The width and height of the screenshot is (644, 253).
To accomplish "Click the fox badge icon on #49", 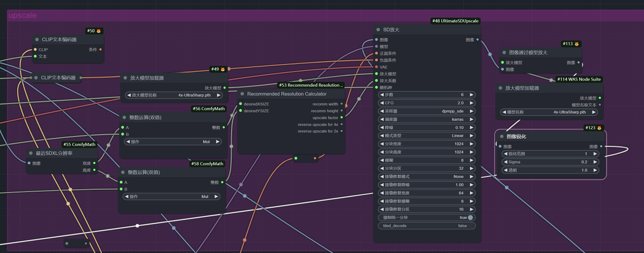I will (x=222, y=69).
